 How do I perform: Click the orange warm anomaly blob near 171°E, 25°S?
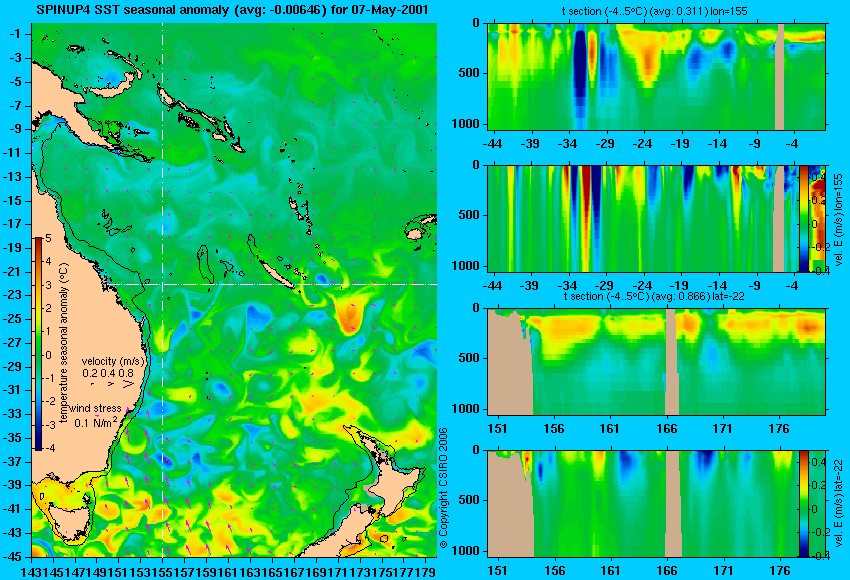pos(350,316)
